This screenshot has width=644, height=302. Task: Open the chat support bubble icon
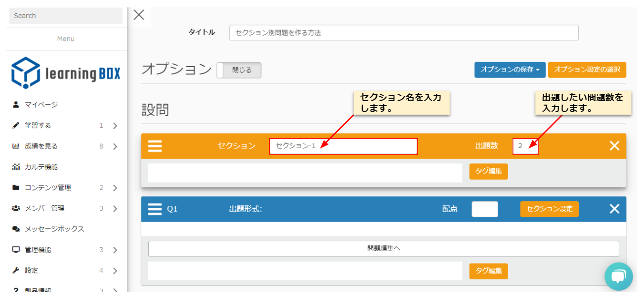(x=618, y=276)
